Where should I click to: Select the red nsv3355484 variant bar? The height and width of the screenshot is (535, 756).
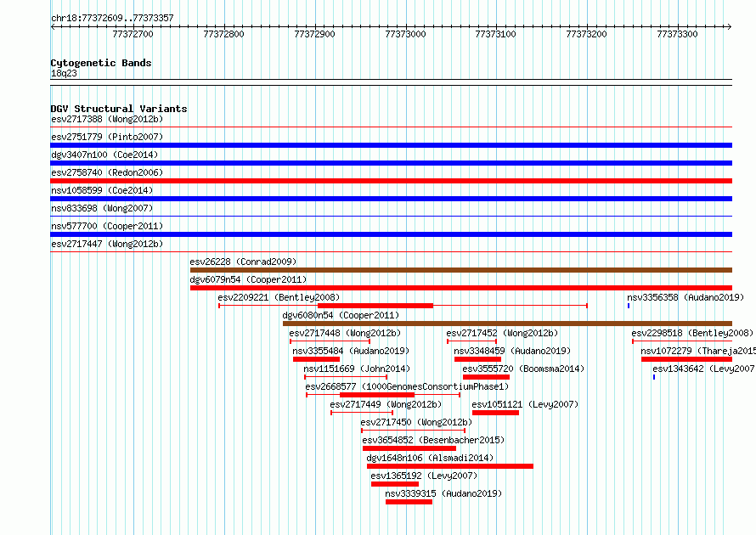pos(316,359)
